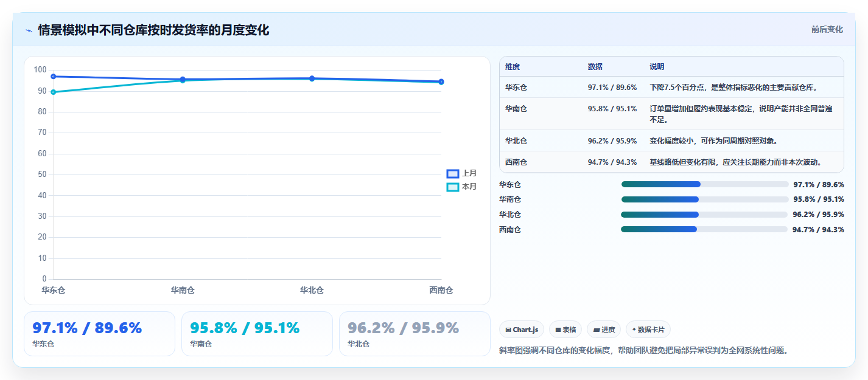Click the 本月 data point for 华东仓

tap(54, 92)
